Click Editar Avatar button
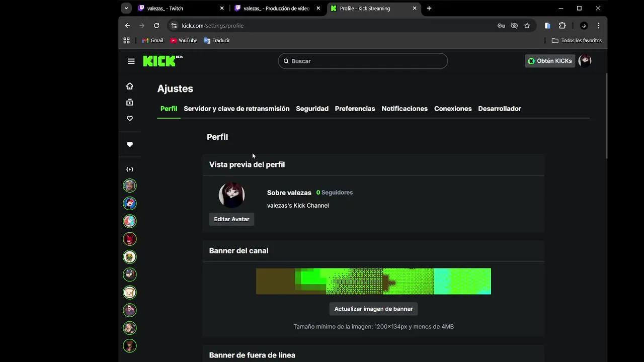Screen dimensions: 644x362 (x=231, y=219)
